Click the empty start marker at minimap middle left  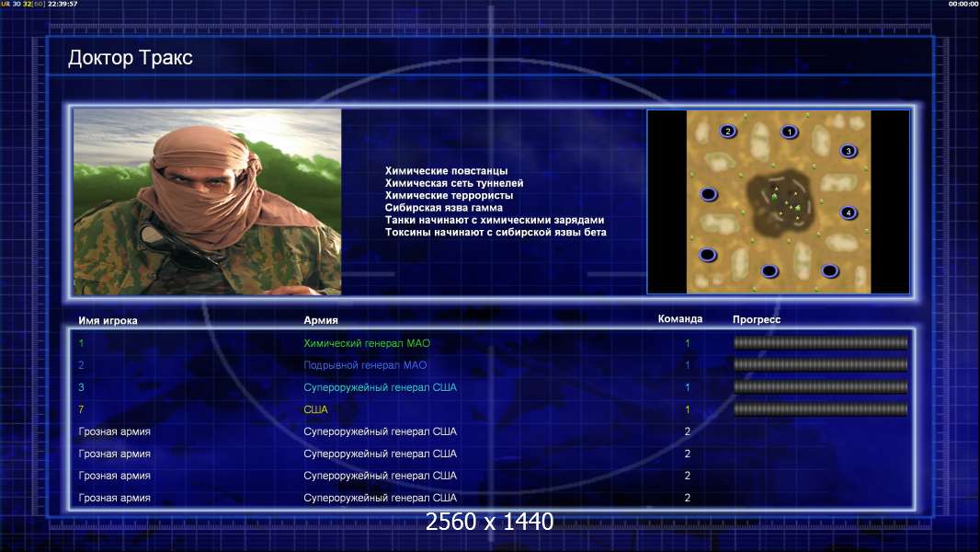click(x=709, y=194)
